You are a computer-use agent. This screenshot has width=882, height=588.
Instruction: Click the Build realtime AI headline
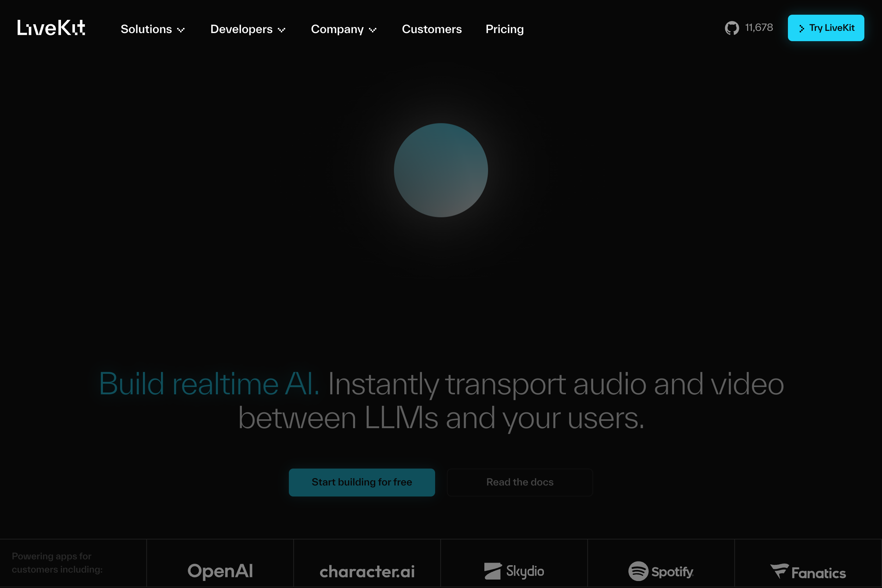tap(208, 383)
